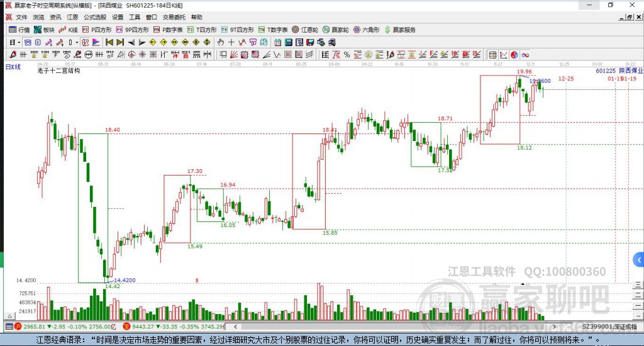Expand the 日 period dropdown arrow

(x=19, y=42)
